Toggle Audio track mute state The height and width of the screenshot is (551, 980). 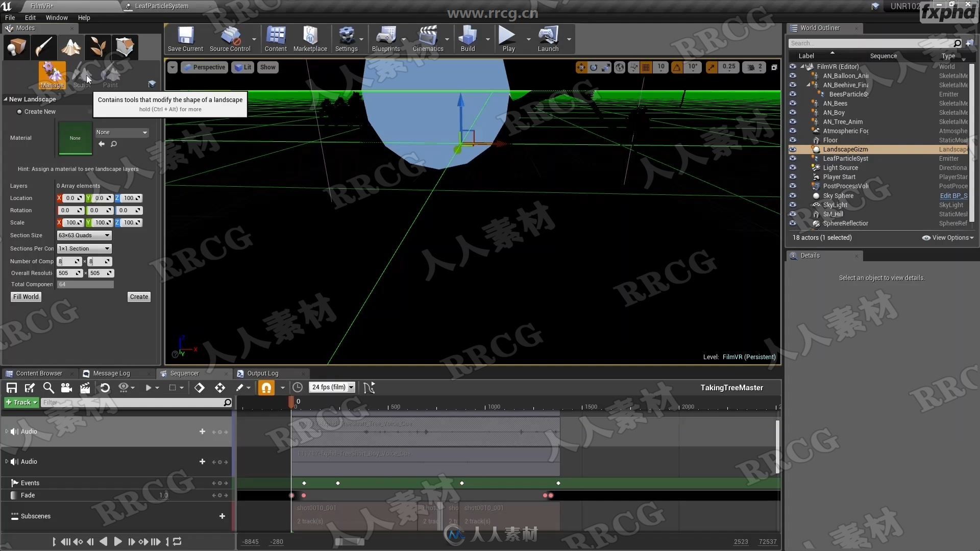[x=15, y=431]
